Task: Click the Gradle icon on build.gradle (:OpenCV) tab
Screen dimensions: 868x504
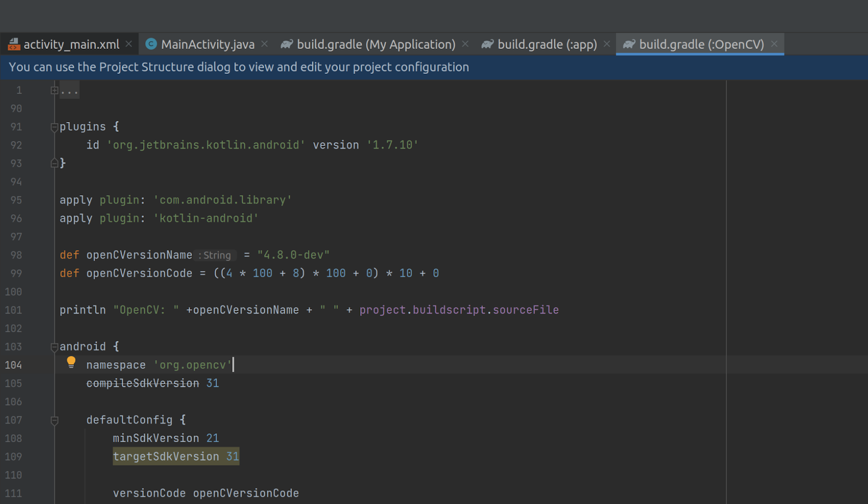Action: tap(629, 44)
